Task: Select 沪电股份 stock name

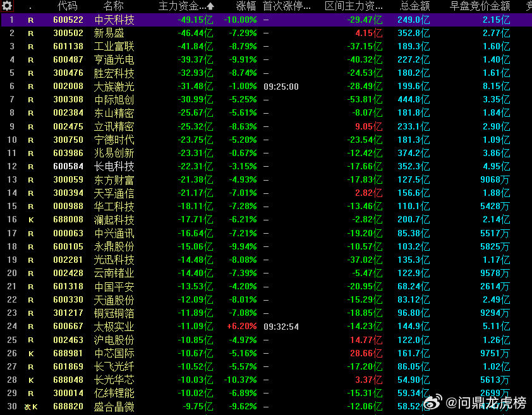Action: [x=114, y=340]
